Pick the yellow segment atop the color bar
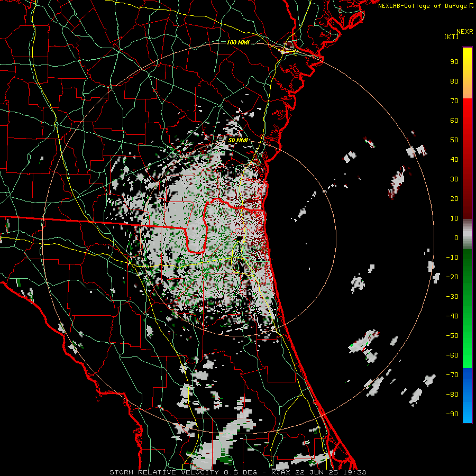Viewport: 476px width, 476px height. (x=467, y=73)
